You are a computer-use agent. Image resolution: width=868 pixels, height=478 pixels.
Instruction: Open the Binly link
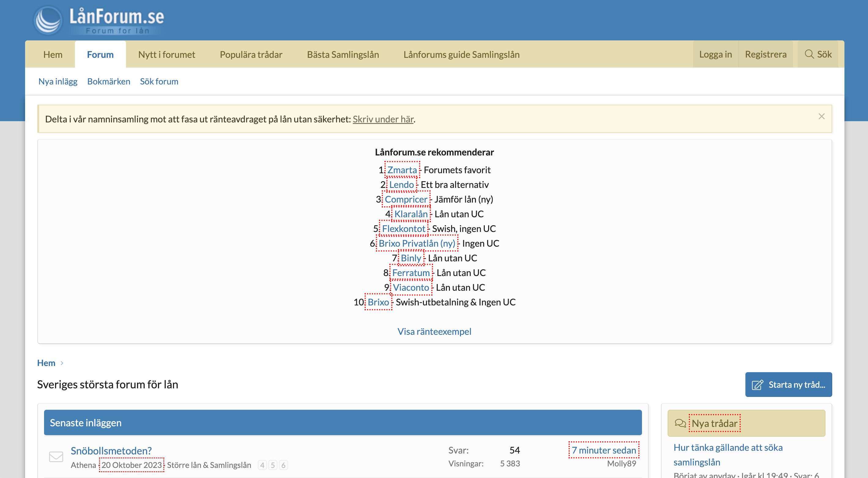411,258
